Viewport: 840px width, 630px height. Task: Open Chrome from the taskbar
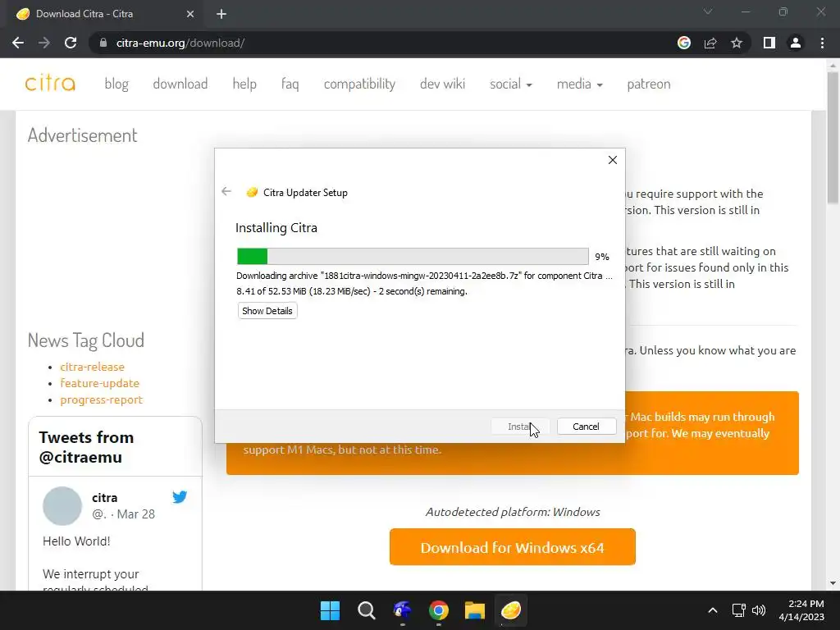point(439,610)
